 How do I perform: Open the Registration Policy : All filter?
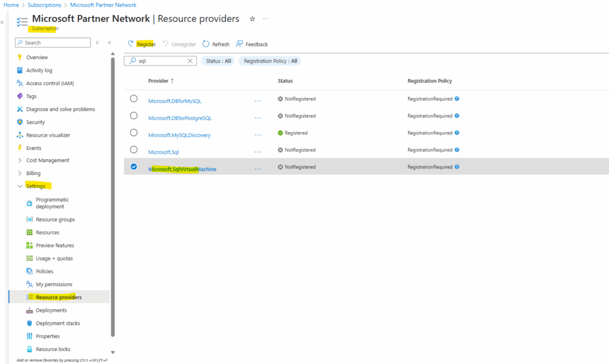271,61
